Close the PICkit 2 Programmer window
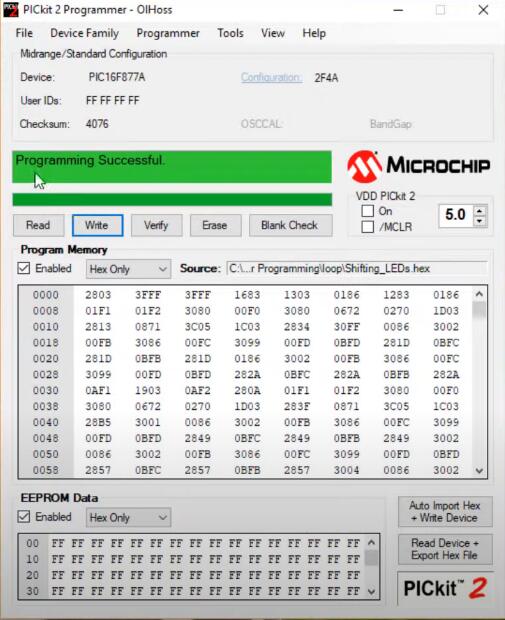505x620 pixels. (x=483, y=10)
